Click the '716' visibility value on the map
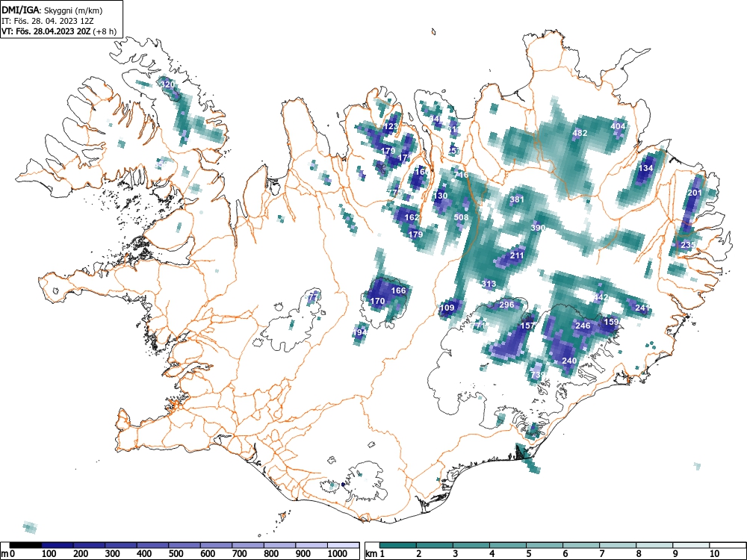The image size is (747, 560). (x=461, y=175)
